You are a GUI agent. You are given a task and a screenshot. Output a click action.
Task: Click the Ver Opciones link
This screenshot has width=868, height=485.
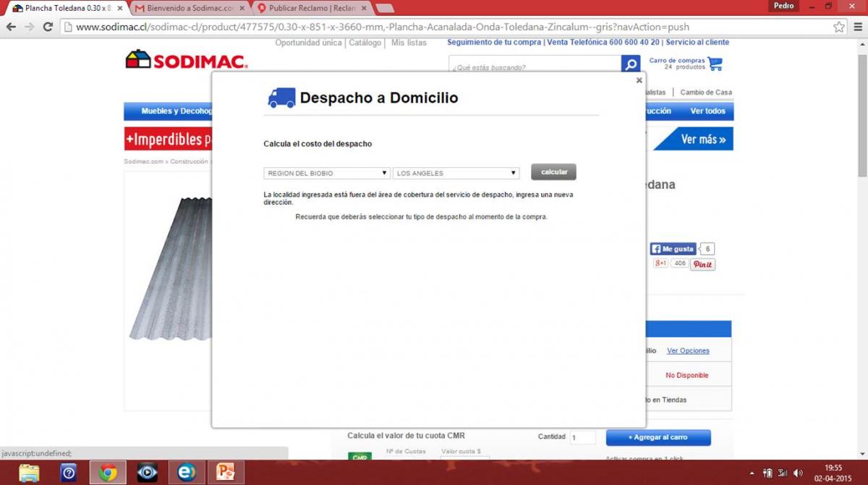[x=688, y=350]
